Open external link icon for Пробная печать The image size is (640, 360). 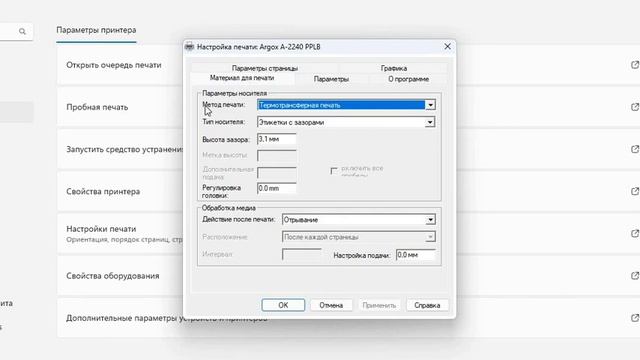point(635,107)
